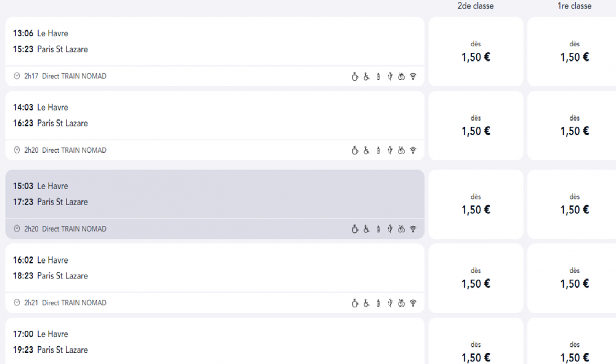Click the USB socket icon on 16:02 train
Viewport: 616px width, 364px height.
click(x=390, y=303)
